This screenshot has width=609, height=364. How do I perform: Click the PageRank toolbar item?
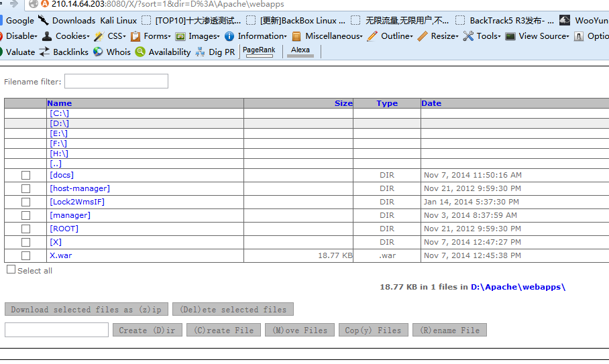[x=259, y=51]
